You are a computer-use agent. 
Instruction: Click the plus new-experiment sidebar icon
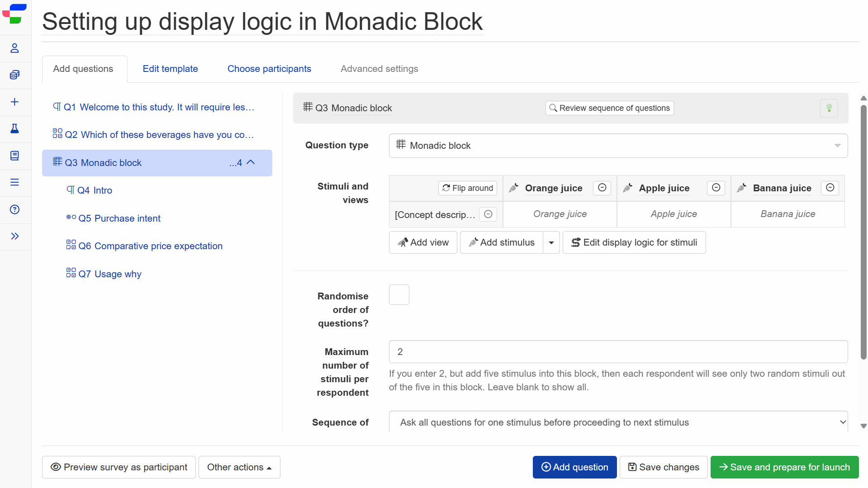14,102
